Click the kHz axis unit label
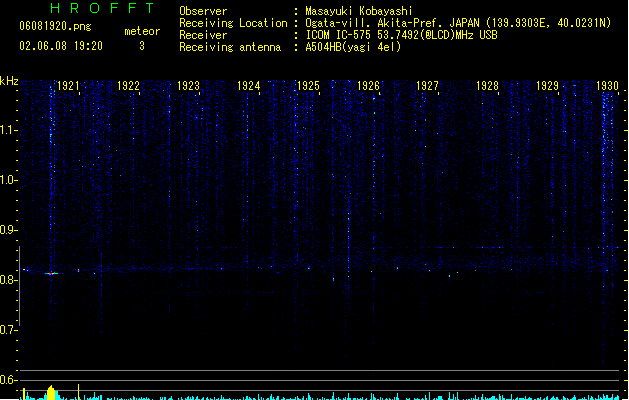The height and width of the screenshot is (400, 629). [x=9, y=81]
